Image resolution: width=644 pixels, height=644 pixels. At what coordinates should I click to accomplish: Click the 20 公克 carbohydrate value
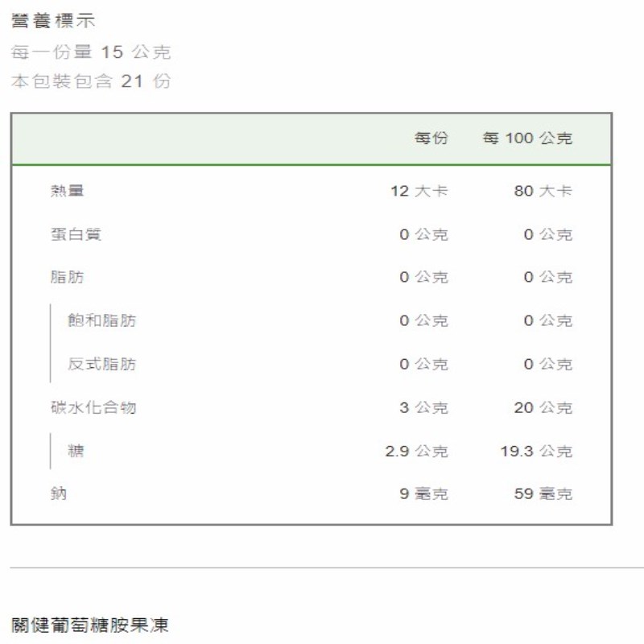[543, 408]
